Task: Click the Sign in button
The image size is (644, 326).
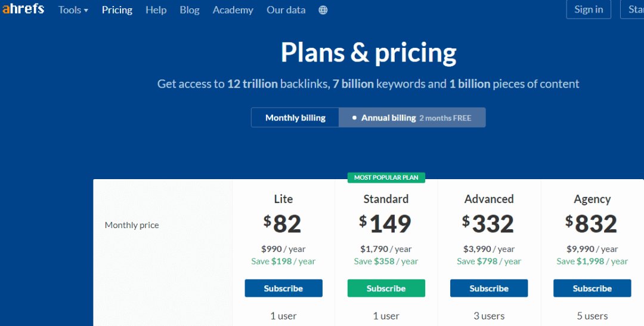Action: 589,10
